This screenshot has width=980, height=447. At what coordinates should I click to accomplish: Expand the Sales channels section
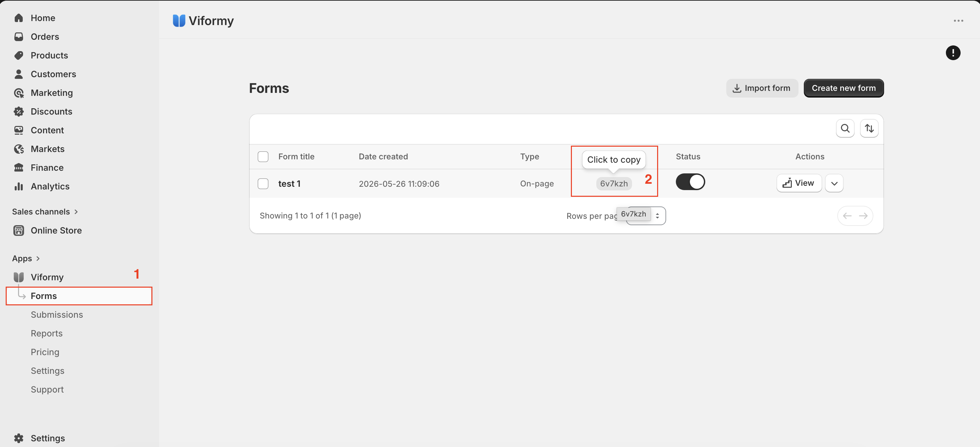[x=45, y=212]
